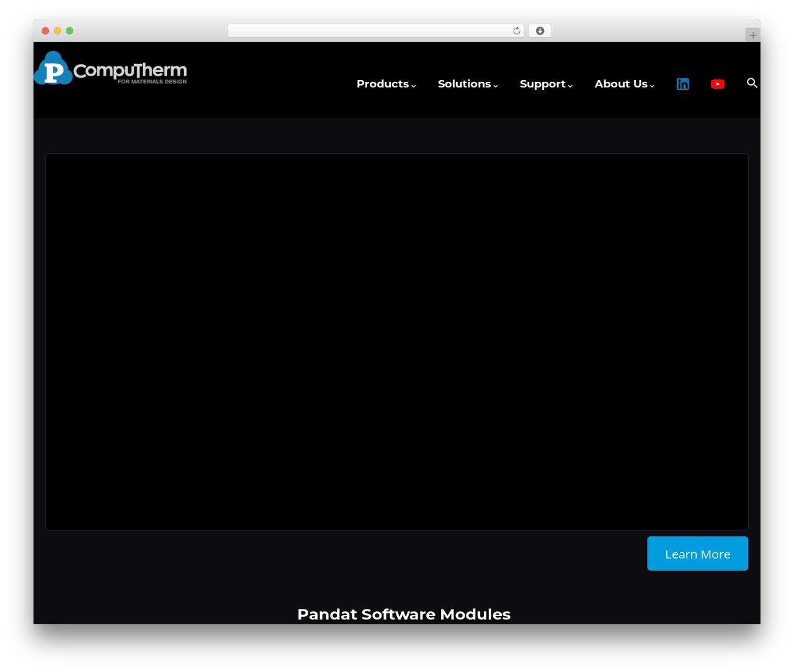This screenshot has width=794, height=672.
Task: Open a new tab with the plus icon
Action: pyautogui.click(x=752, y=35)
